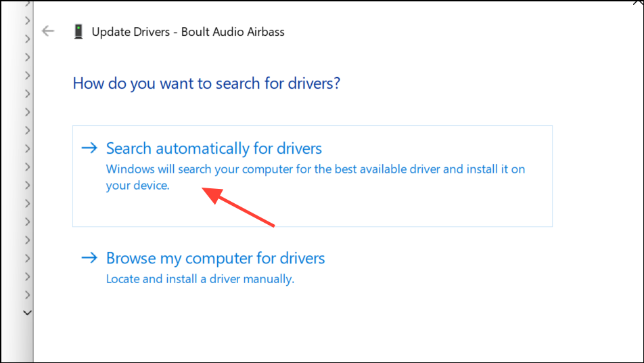Click the arrow icon beside Browse my computer
644x363 pixels.
(89, 258)
